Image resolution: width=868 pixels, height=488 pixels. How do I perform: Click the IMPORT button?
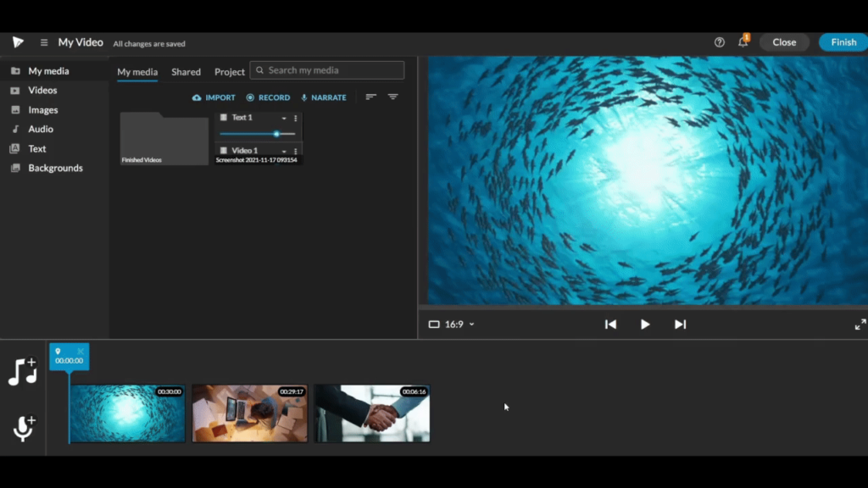click(214, 97)
